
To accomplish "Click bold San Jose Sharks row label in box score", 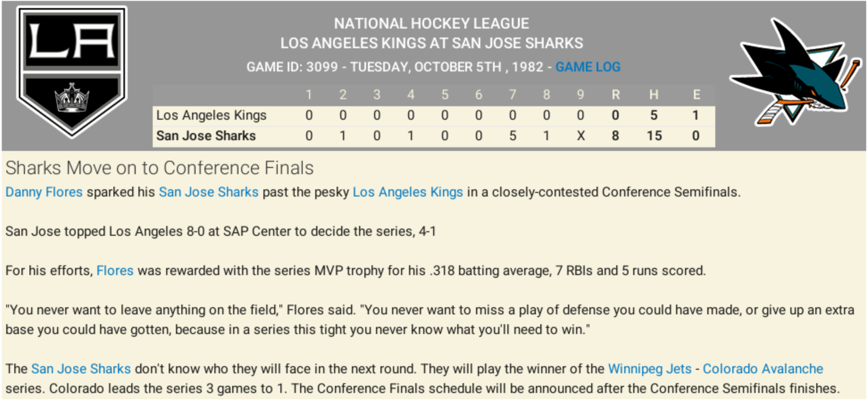I will click(206, 136).
